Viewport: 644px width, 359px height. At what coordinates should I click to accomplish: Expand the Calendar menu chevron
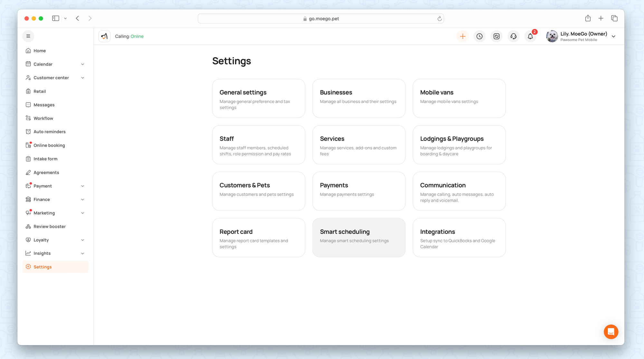[83, 64]
